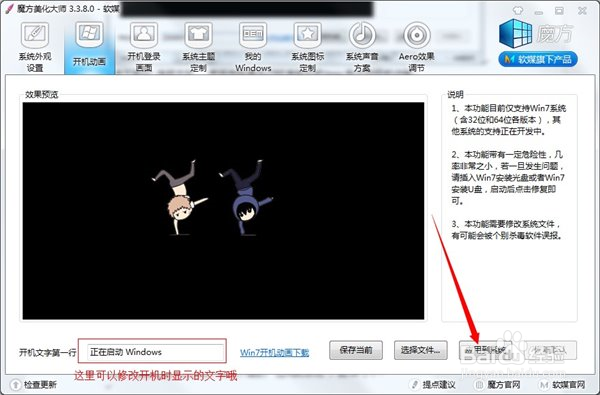The image size is (600, 395).
Task: Open the 魔方官网 link
Action: 504,384
